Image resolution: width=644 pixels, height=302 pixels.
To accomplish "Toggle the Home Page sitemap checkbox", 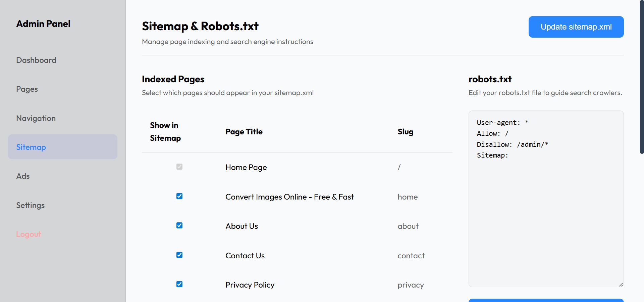I will 179,167.
